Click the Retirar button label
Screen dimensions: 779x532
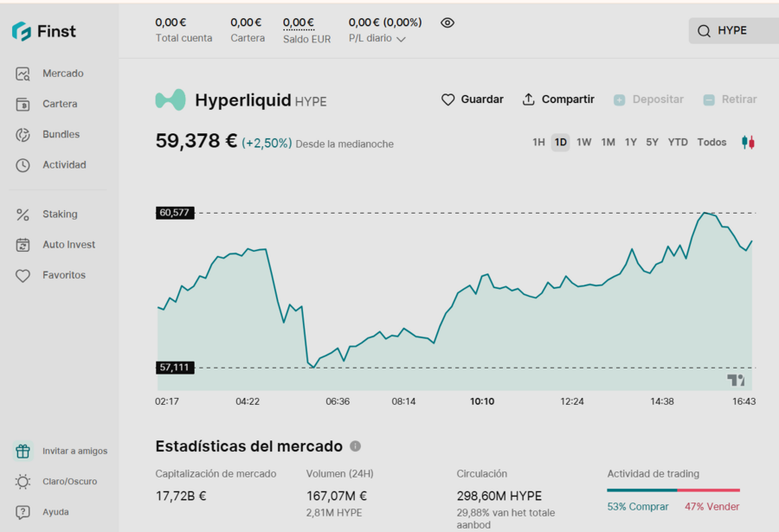(739, 99)
